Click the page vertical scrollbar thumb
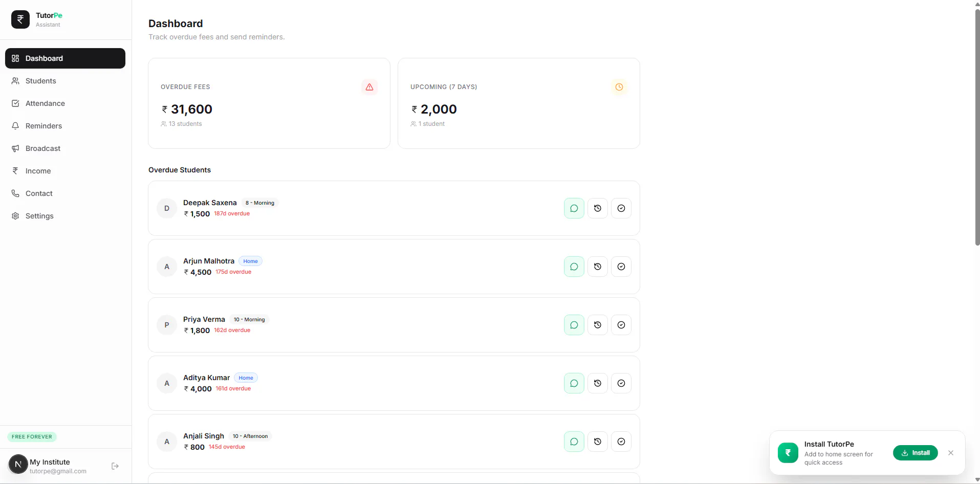 pos(977,127)
